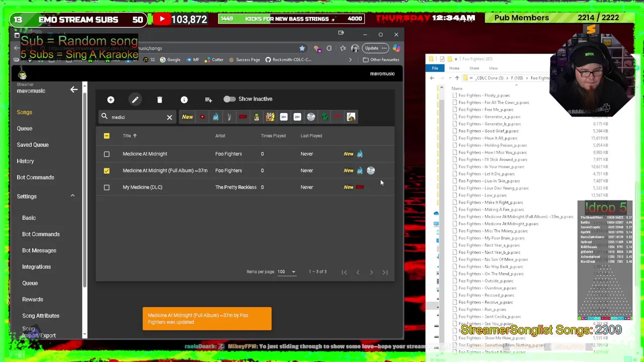Open Saved Queue in the sidebar
644x362 pixels.
pos(33,145)
